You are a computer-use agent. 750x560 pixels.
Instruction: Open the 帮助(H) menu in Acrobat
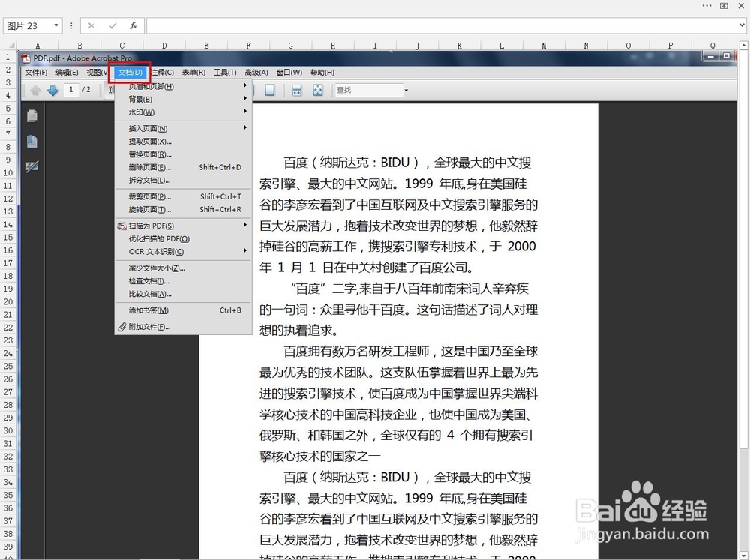pyautogui.click(x=322, y=73)
